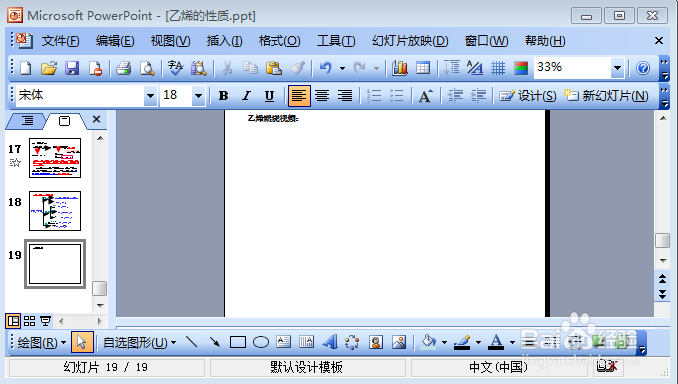Open the 视图(V) menu
Image resolution: width=678 pixels, height=384 pixels.
170,41
